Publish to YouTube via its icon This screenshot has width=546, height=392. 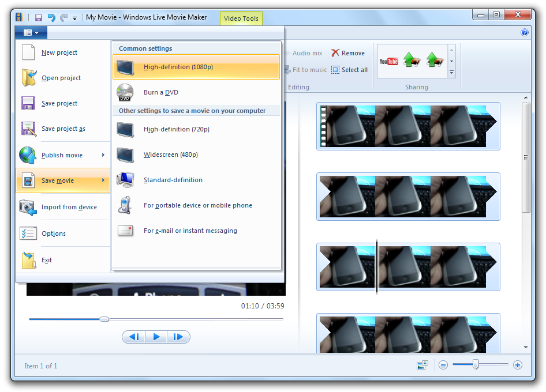388,61
